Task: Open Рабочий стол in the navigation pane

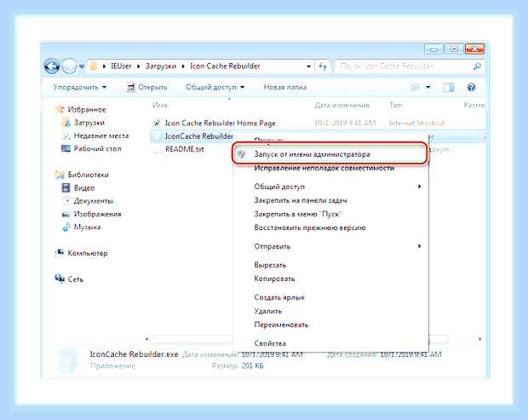Action: tap(98, 148)
